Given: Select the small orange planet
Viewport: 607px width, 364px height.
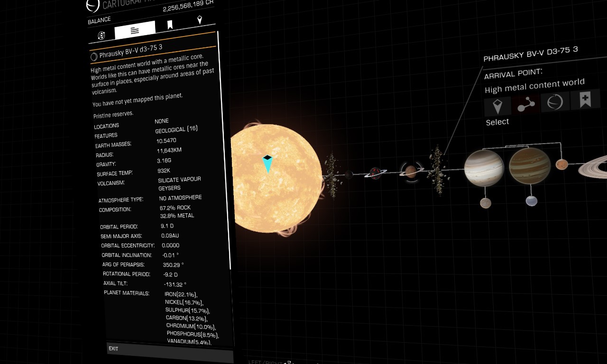Looking at the screenshot, I should click(562, 164).
